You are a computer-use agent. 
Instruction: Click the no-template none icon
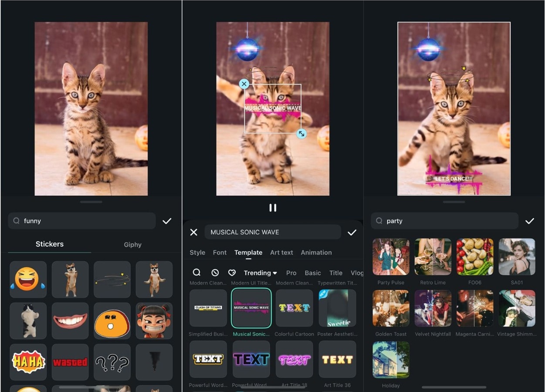pos(215,273)
